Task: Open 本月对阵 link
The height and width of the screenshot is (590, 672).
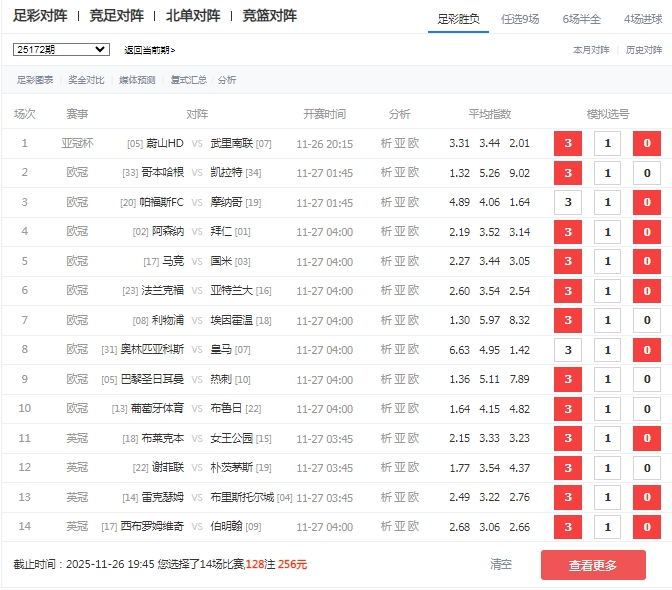Action: coord(590,49)
